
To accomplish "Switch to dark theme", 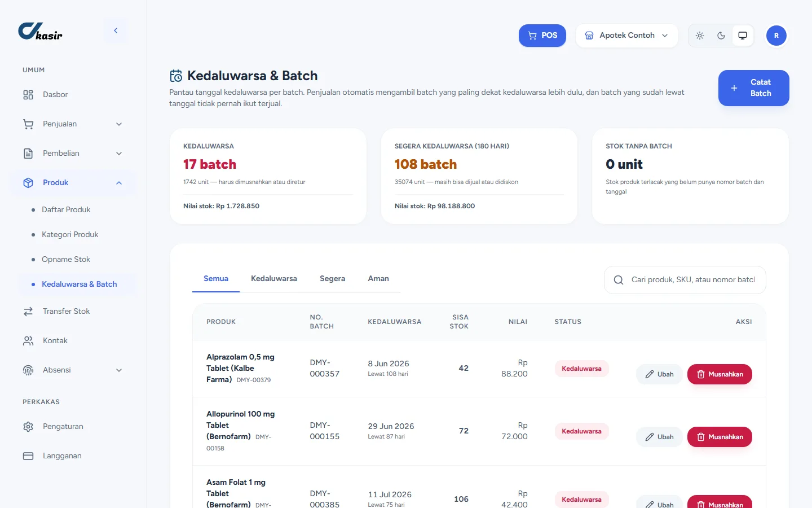I will [721, 36].
